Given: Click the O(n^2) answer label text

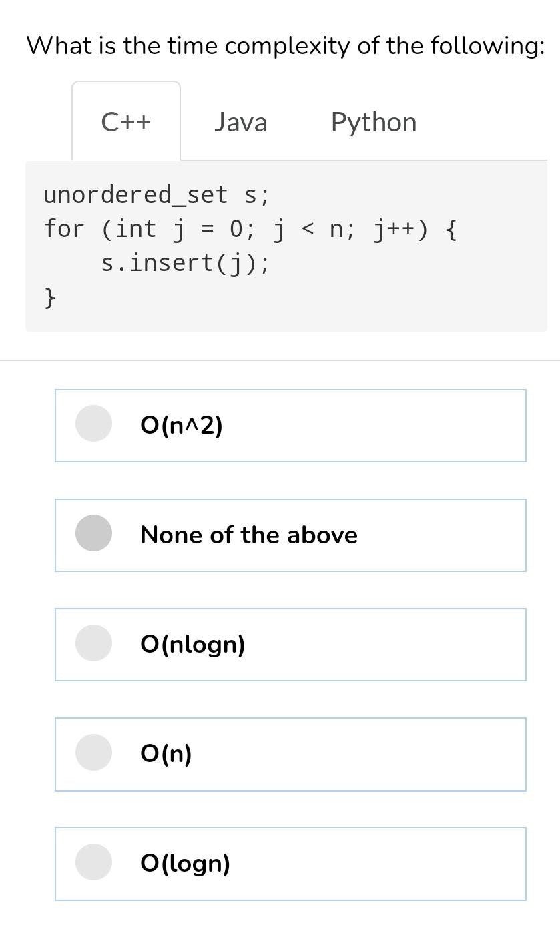Looking at the screenshot, I should tap(182, 425).
